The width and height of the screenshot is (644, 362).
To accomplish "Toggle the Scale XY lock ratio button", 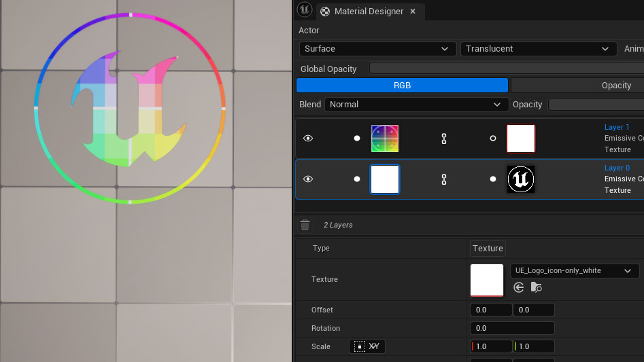I will (x=367, y=346).
